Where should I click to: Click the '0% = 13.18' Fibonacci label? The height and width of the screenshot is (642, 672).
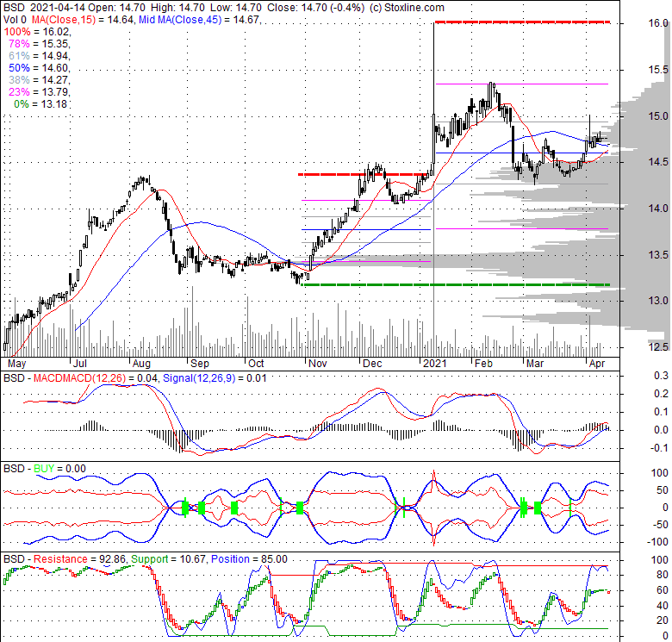[40, 103]
